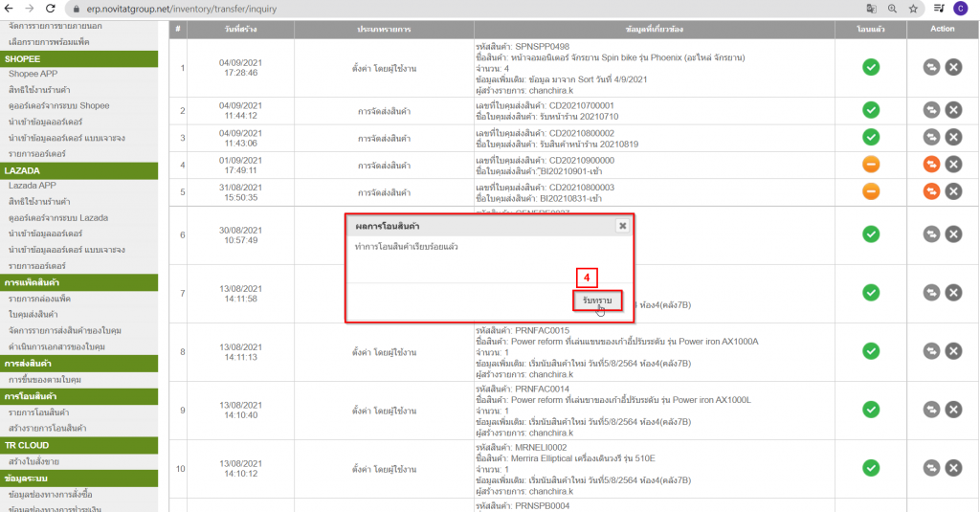Click the gray X cancel icon in row 1

pyautogui.click(x=953, y=67)
